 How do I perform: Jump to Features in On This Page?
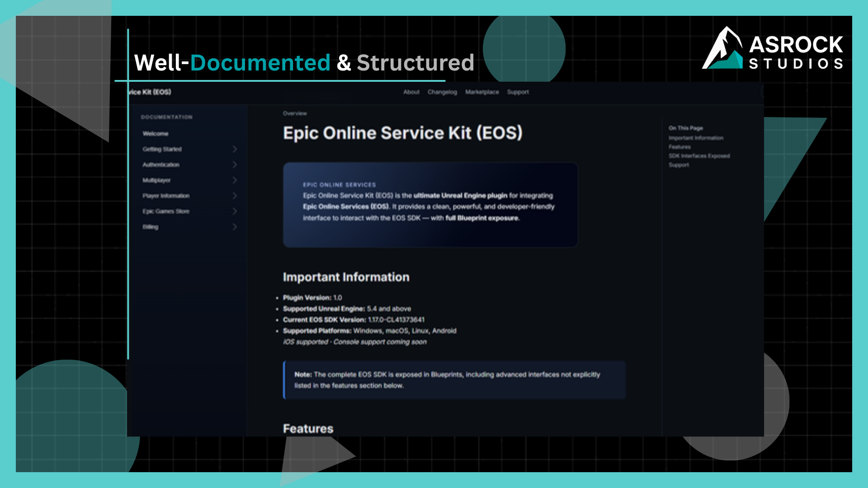pyautogui.click(x=679, y=147)
